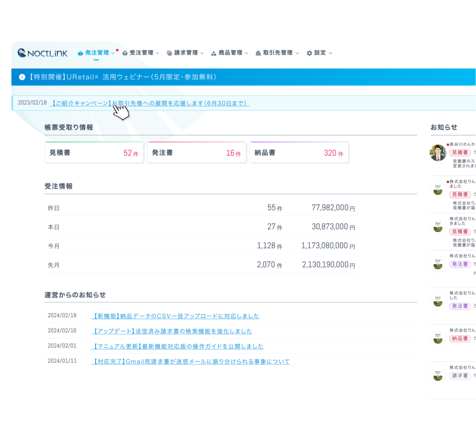Click the NOCTLINK penguin logo
This screenshot has width=476, height=448.
click(x=22, y=53)
